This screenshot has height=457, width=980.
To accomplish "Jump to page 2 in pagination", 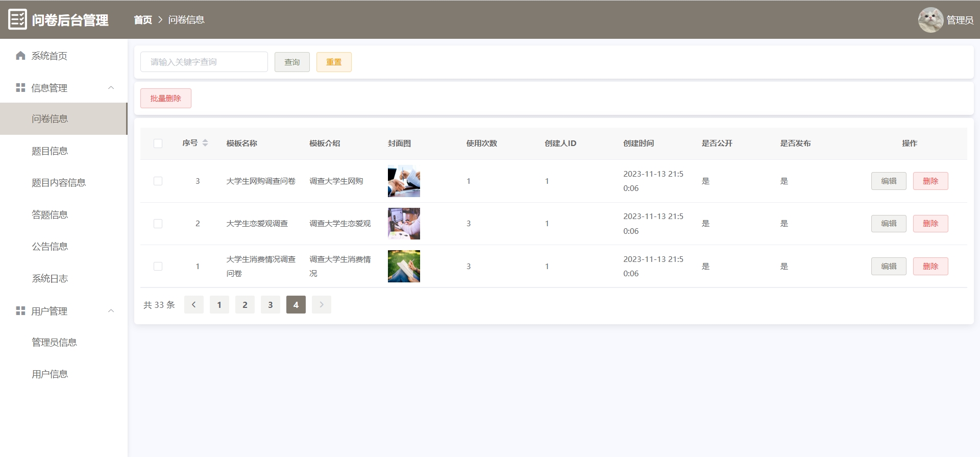I will click(x=244, y=305).
